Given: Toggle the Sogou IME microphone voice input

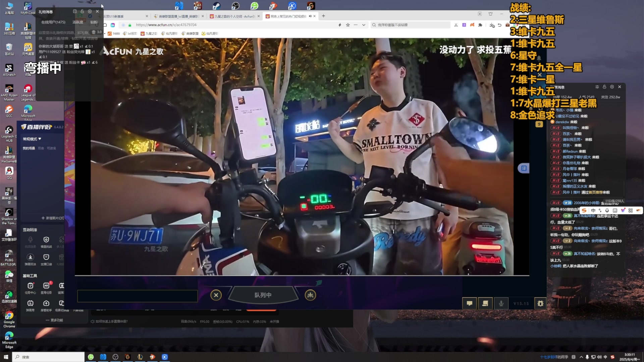Looking at the screenshot, I should tap(607, 210).
